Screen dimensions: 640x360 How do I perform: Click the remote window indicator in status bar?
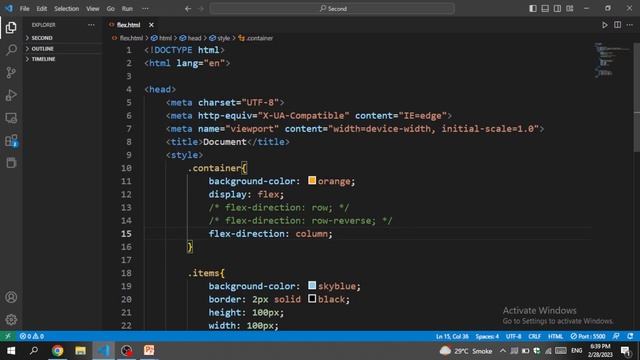click(x=8, y=336)
